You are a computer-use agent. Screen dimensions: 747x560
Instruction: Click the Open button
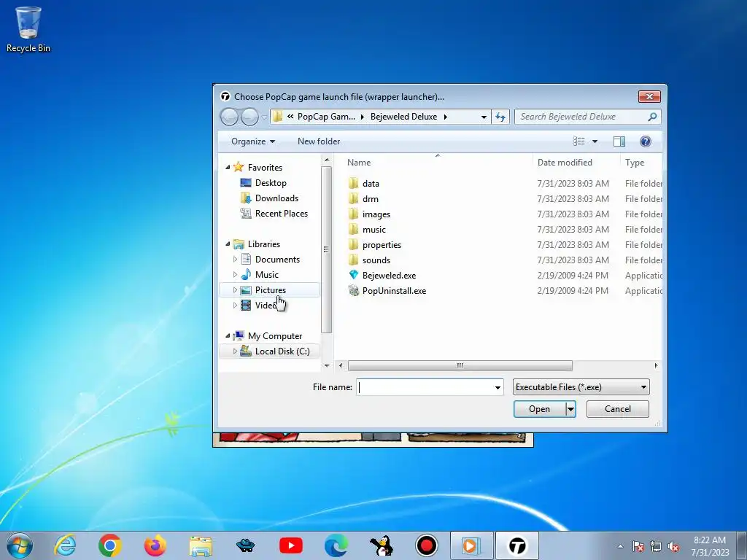(x=539, y=409)
